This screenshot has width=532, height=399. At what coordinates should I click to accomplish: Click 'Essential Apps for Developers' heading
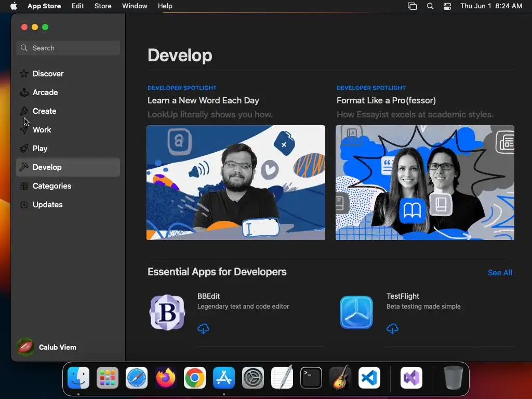pos(217,272)
